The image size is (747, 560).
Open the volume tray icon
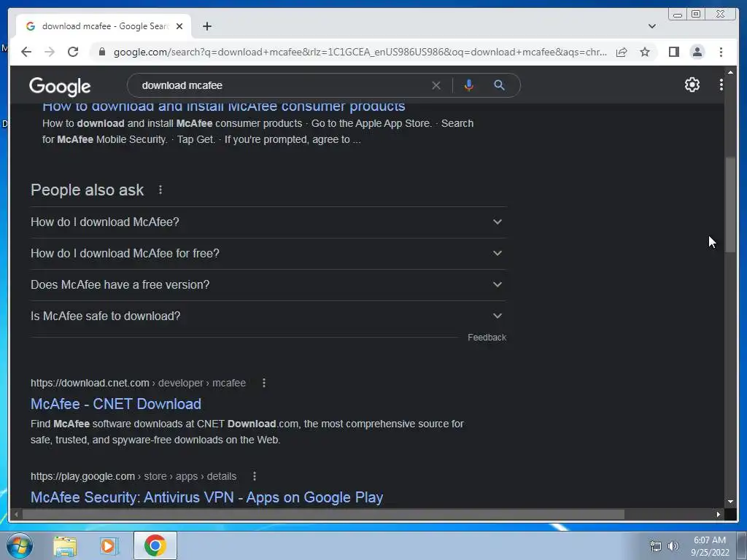pyautogui.click(x=673, y=546)
